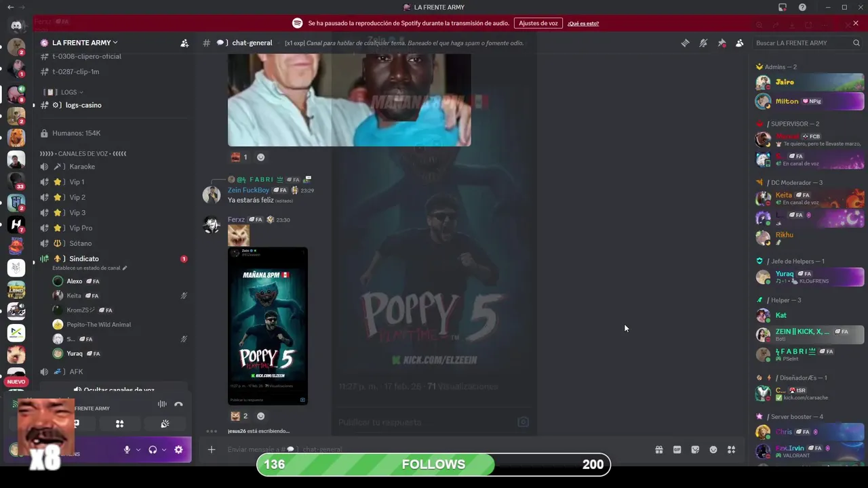Click the plus attach button in message bar

tap(212, 449)
